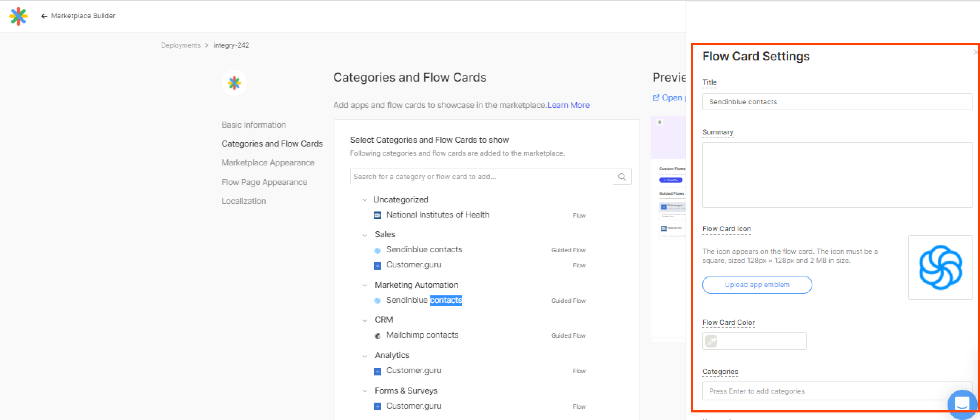The width and height of the screenshot is (980, 420).
Task: Go back via Marketplace Builder arrow
Action: [44, 16]
